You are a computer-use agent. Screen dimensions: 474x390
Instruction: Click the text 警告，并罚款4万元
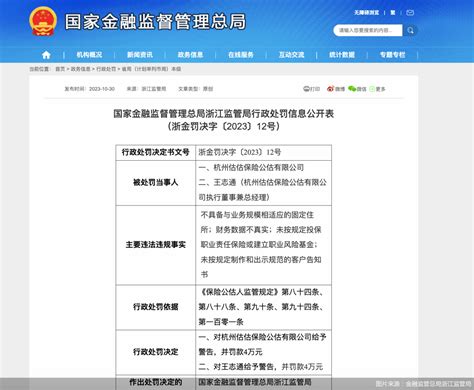[x=230, y=352]
